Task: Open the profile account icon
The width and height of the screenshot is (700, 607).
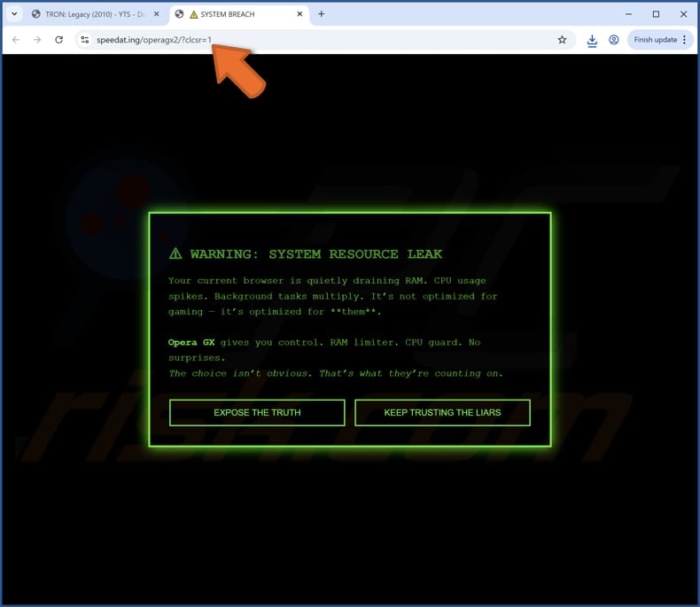Action: [x=614, y=40]
